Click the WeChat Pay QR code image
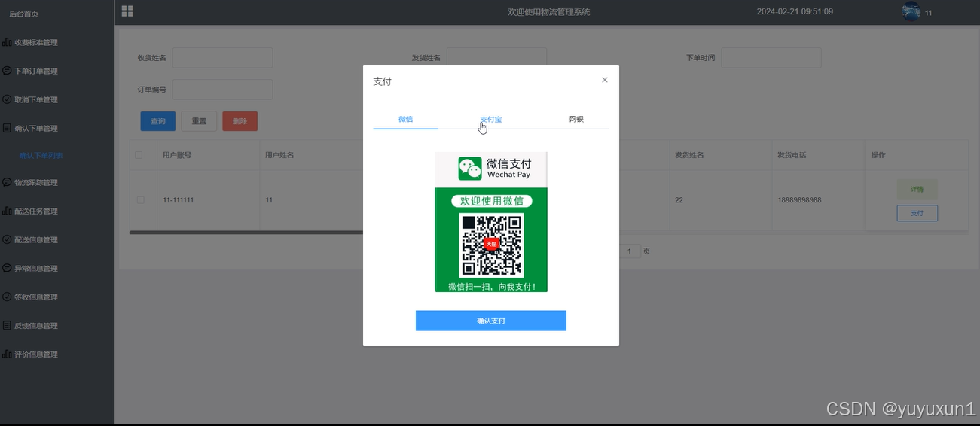 491,222
